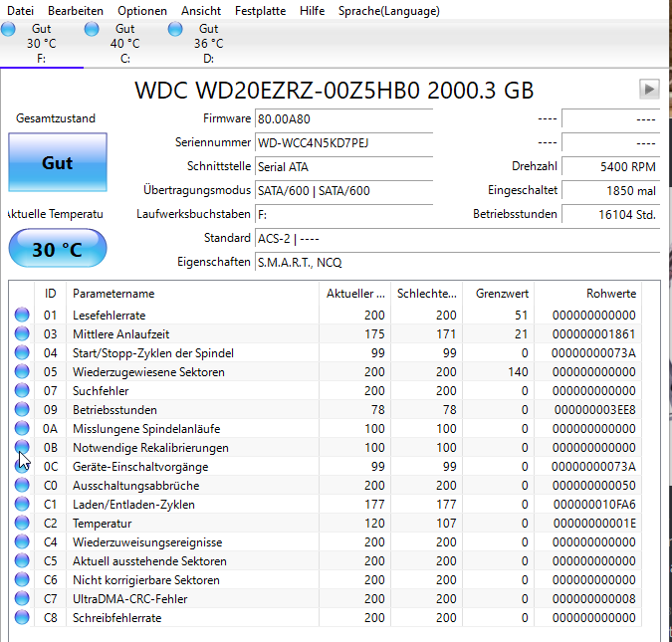This screenshot has width=672, height=642.
Task: Click the Eigenschaften field S.M.A.R.T., NCQ
Action: tap(457, 263)
